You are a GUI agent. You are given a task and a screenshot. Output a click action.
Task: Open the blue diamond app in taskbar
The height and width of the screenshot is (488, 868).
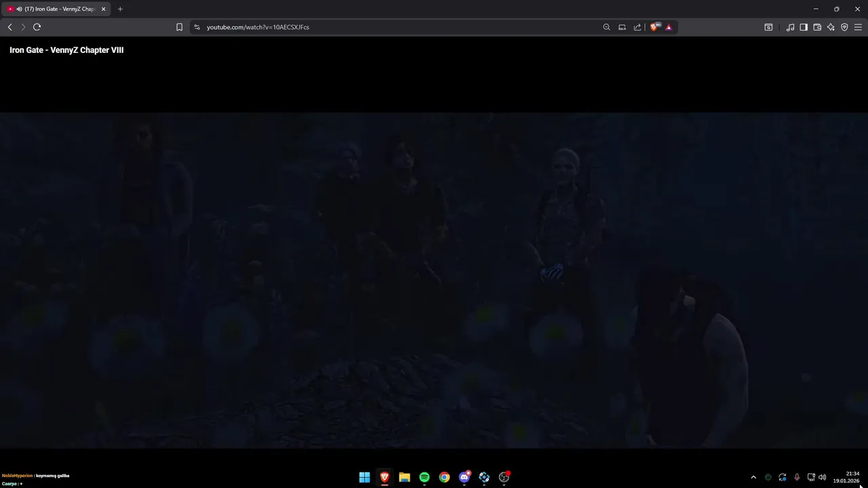[x=484, y=477]
